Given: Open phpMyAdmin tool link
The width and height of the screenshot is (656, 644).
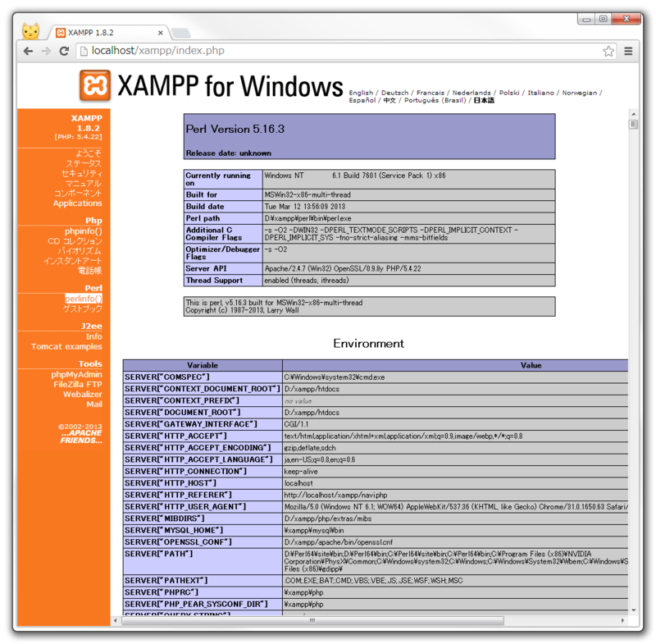Looking at the screenshot, I should (x=76, y=375).
